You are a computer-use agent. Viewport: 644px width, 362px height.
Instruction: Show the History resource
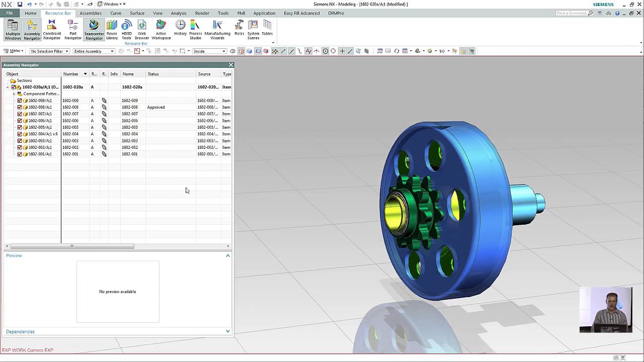click(x=181, y=28)
